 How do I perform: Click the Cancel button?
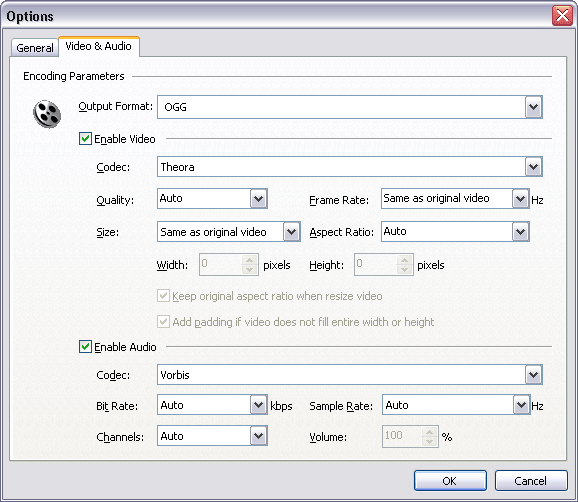pyautogui.click(x=531, y=481)
